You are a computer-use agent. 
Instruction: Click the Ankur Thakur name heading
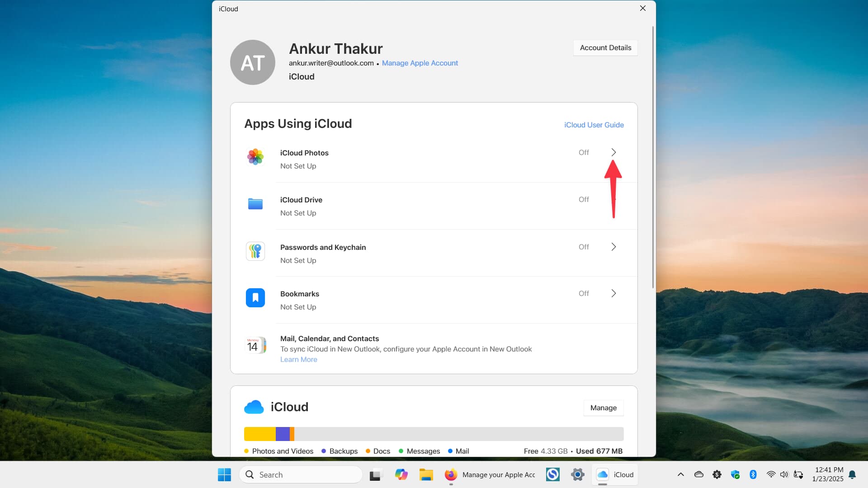(335, 48)
